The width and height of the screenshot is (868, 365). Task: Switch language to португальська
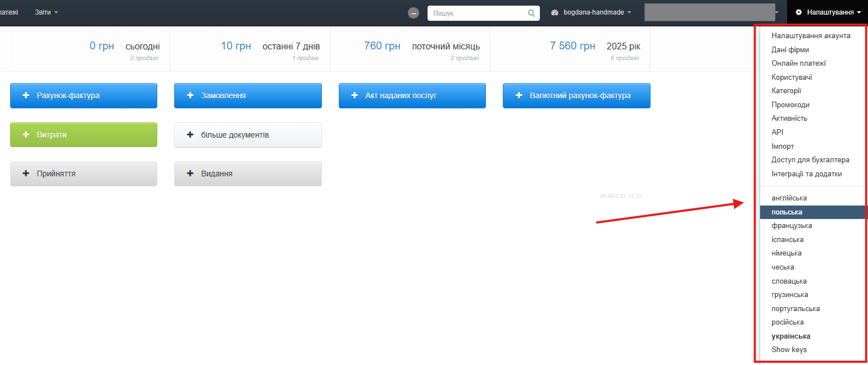(x=796, y=308)
